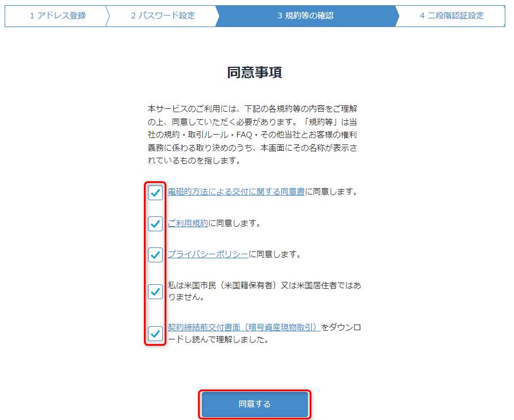514x420 pixels.
Task: Open the ご利用規約 link
Action: [x=188, y=223]
